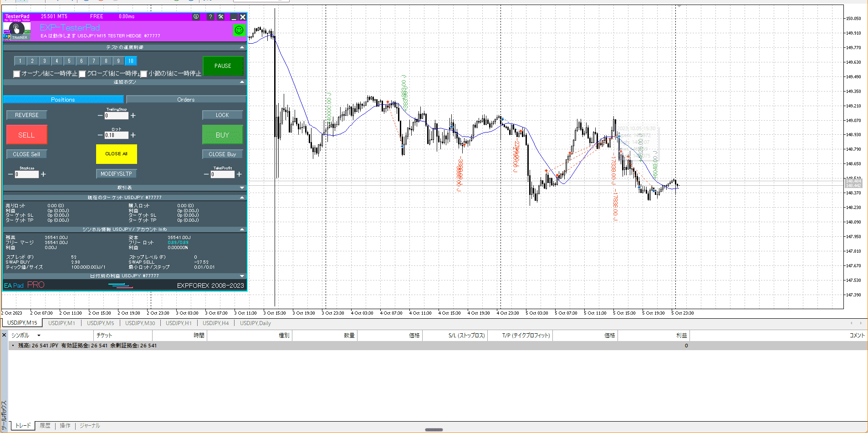868x433 pixels.
Task: Toggle pause after close checkbox
Action: [82, 74]
